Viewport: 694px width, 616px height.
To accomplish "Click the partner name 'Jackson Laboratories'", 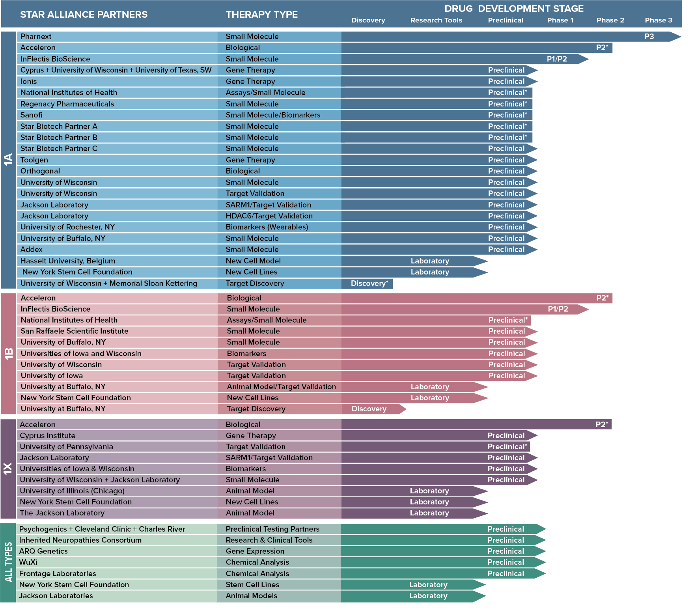I will click(x=56, y=596).
